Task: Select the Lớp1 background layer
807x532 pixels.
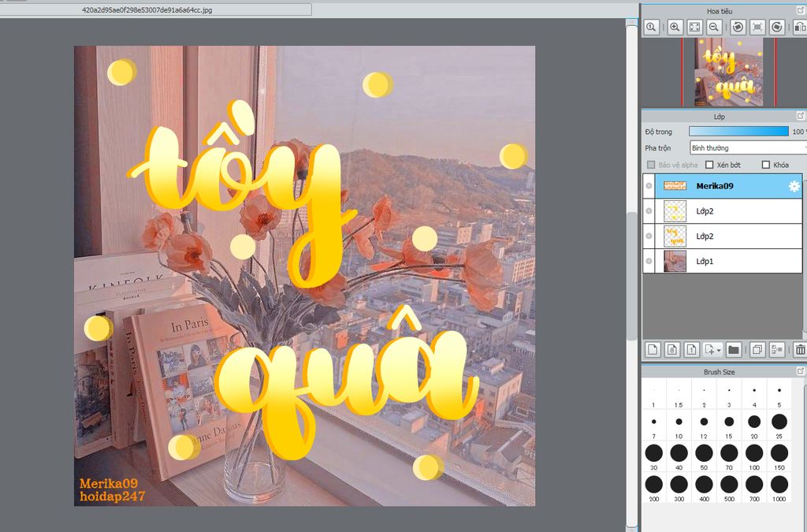Action: 728,261
